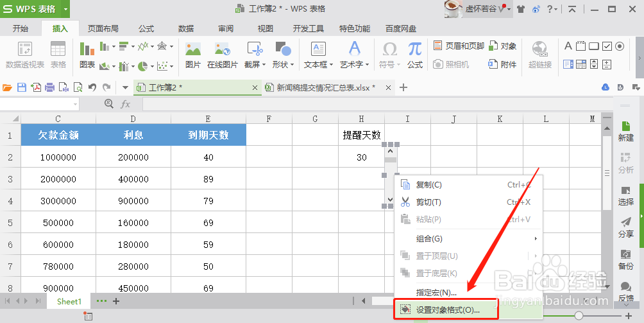
Task: Expand the pie chart type dropdown arrow
Action: coord(152,66)
